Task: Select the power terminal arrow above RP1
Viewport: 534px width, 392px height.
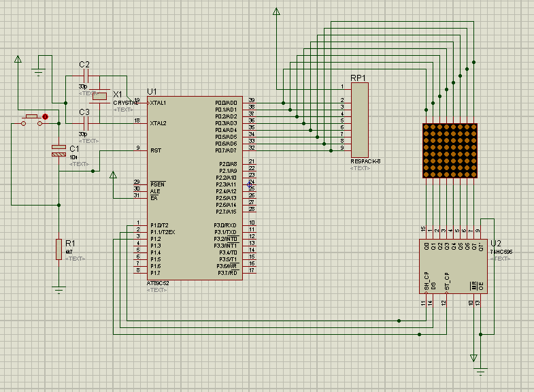Action: coord(276,12)
